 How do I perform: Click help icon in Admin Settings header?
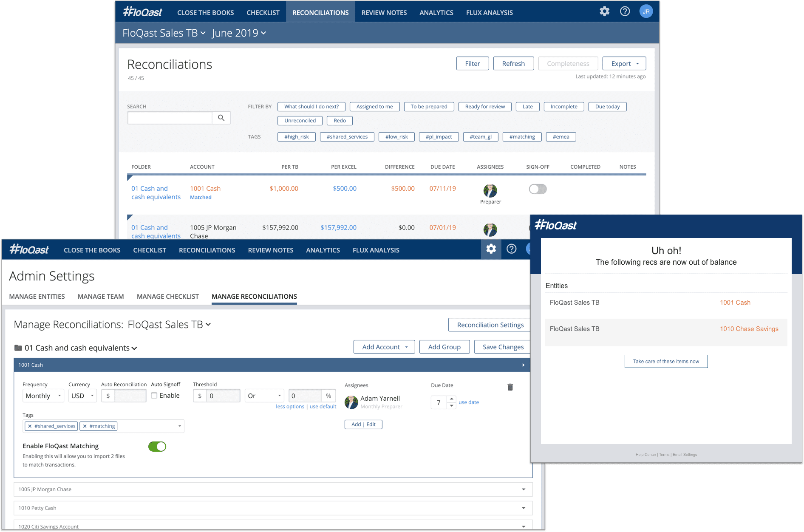pyautogui.click(x=512, y=249)
